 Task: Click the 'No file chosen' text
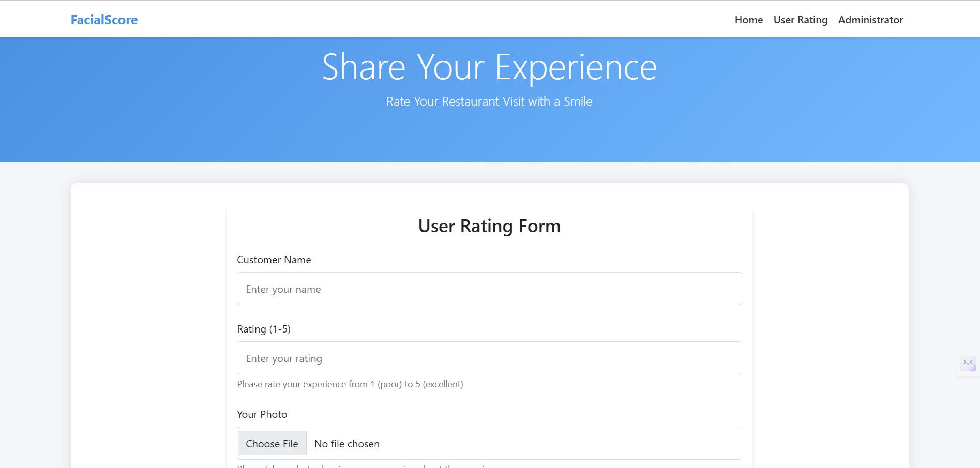tap(347, 444)
